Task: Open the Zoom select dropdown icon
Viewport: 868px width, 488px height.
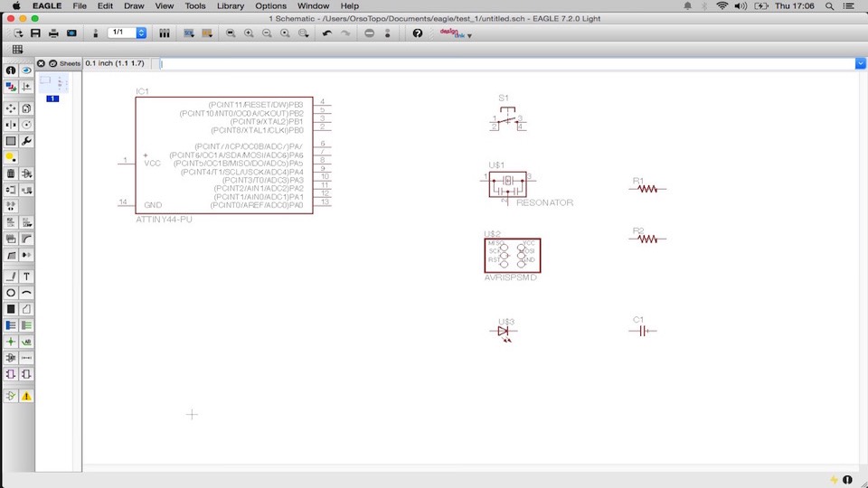Action: pos(304,33)
